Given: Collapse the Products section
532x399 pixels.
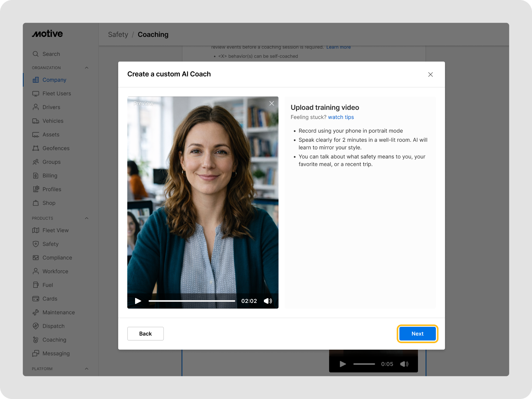Looking at the screenshot, I should coord(87,218).
